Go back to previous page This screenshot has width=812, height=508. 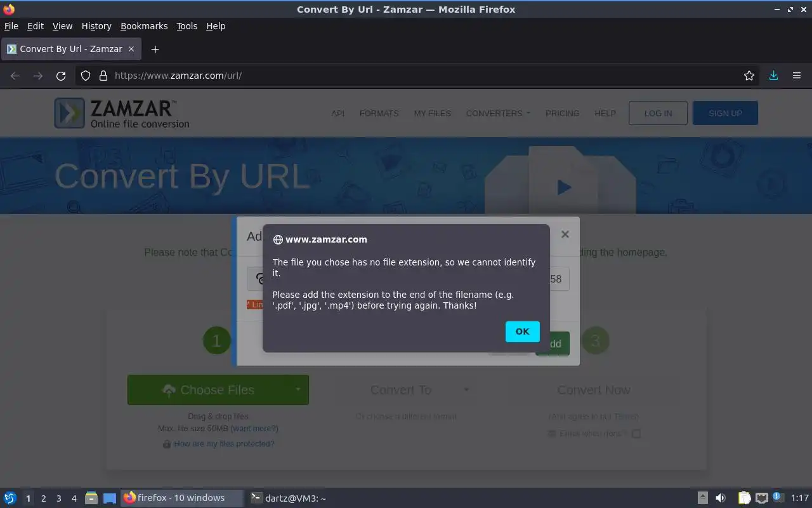pyautogui.click(x=15, y=76)
